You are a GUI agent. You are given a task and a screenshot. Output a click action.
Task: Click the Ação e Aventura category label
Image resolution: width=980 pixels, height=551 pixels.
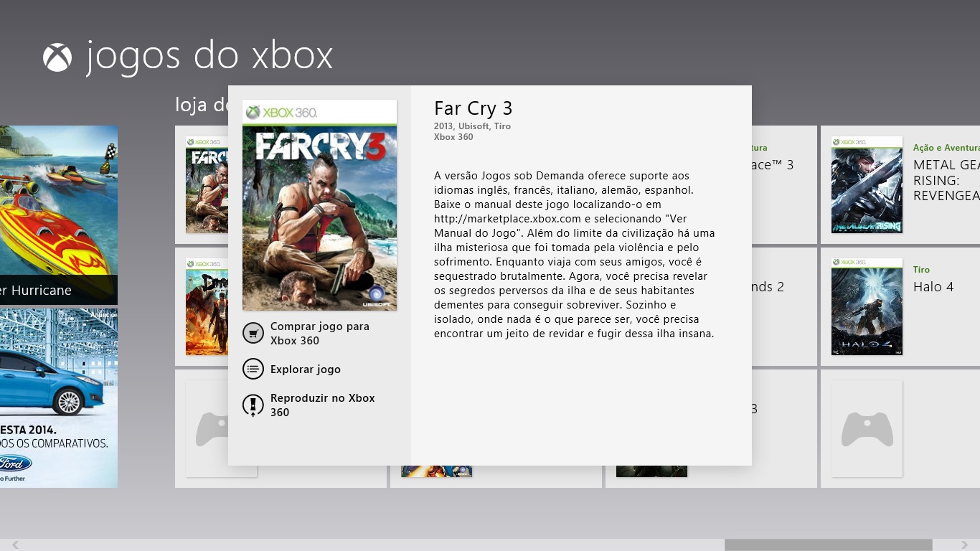(946, 148)
